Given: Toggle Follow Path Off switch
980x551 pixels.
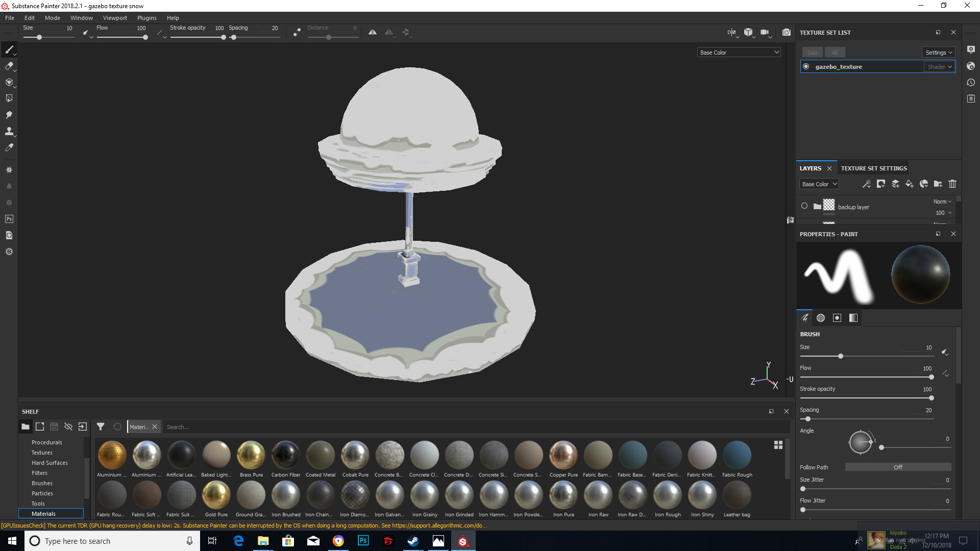Looking at the screenshot, I should click(x=898, y=467).
